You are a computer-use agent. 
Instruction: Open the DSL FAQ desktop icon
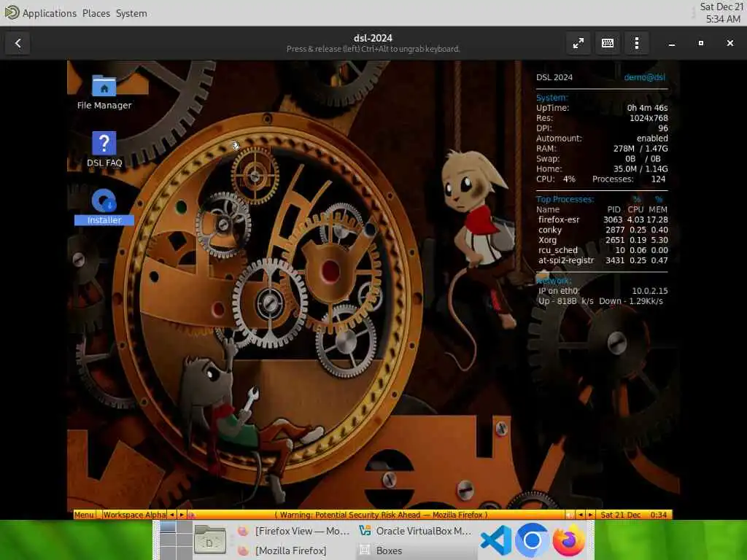[x=104, y=149]
